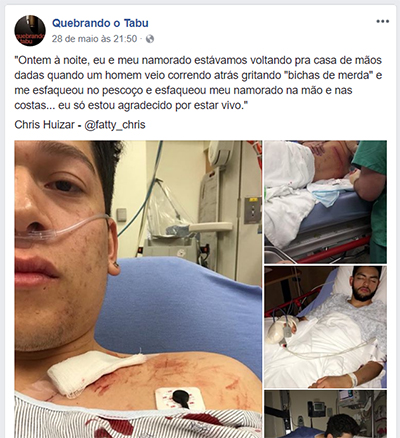
Task: Click the gauze bandage in the main photo
Action: [x=95, y=371]
